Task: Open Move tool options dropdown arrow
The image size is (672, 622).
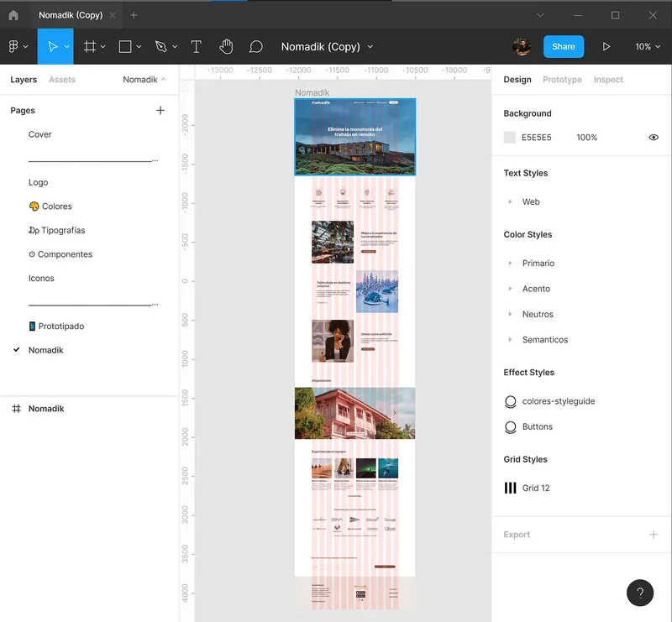Action: point(67,47)
